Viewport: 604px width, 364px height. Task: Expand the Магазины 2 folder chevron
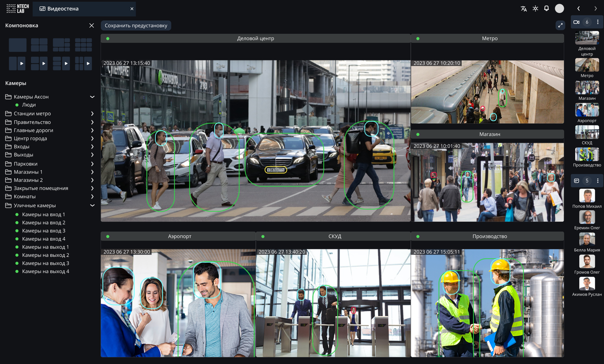click(92, 180)
